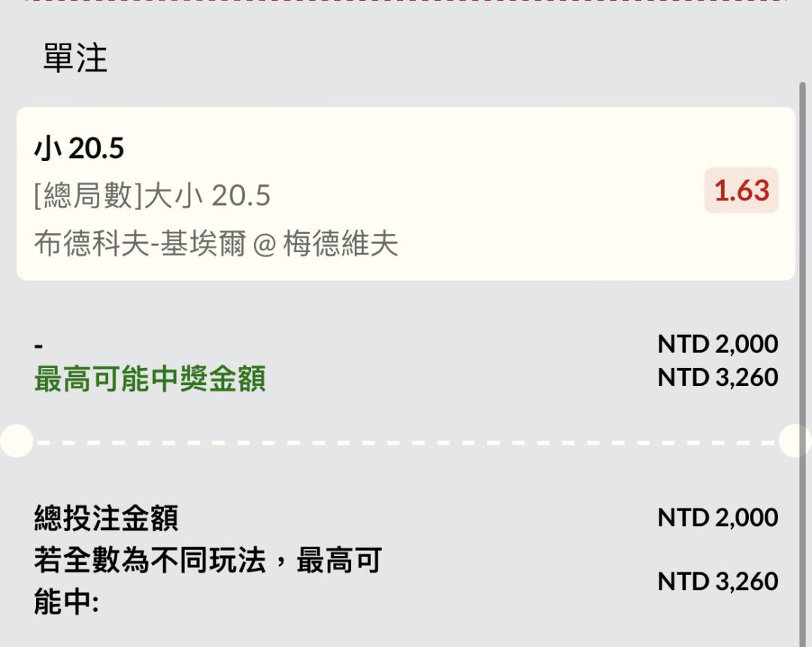Image resolution: width=812 pixels, height=647 pixels.
Task: Click the bold 小 20.5 bet title
Action: tap(79, 149)
